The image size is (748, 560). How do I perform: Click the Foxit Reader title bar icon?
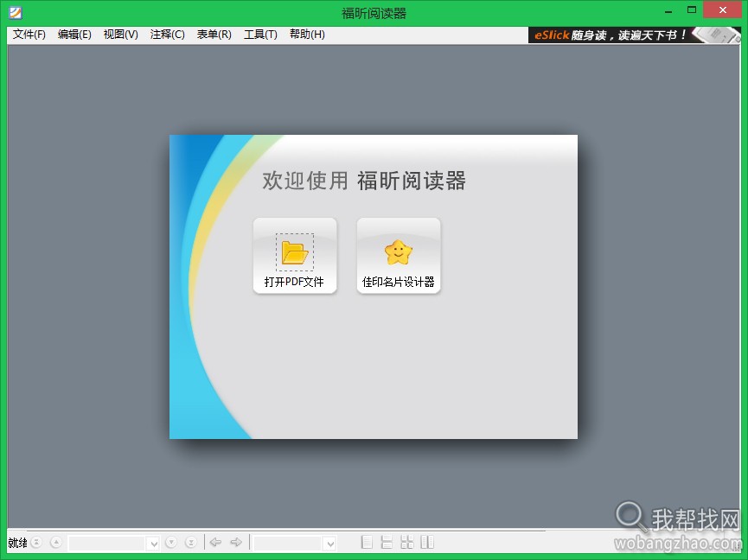[x=16, y=12]
